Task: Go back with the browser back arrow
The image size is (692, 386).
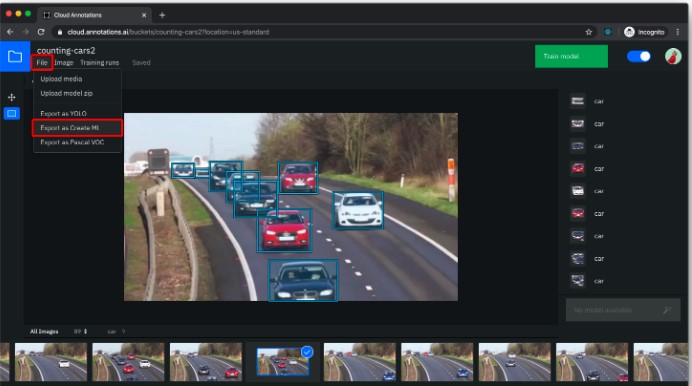Action: click(x=10, y=32)
